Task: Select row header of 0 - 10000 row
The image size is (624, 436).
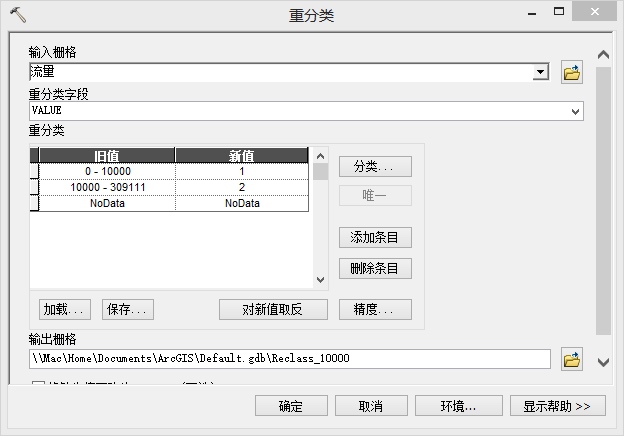Action: pos(35,171)
